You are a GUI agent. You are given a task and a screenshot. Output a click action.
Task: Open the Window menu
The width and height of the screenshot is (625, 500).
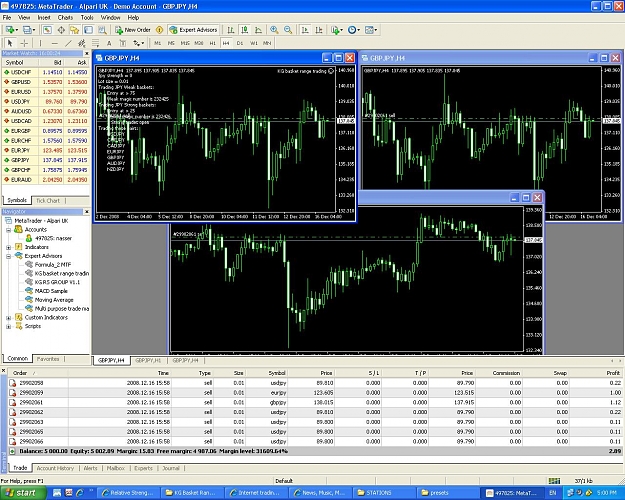pos(110,18)
